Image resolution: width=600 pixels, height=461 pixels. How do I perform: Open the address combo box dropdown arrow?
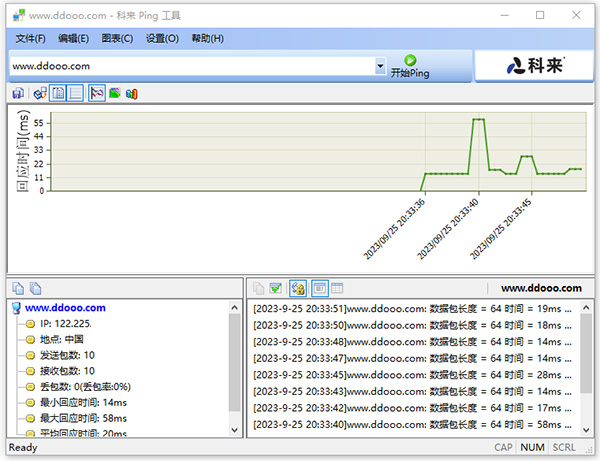point(380,66)
